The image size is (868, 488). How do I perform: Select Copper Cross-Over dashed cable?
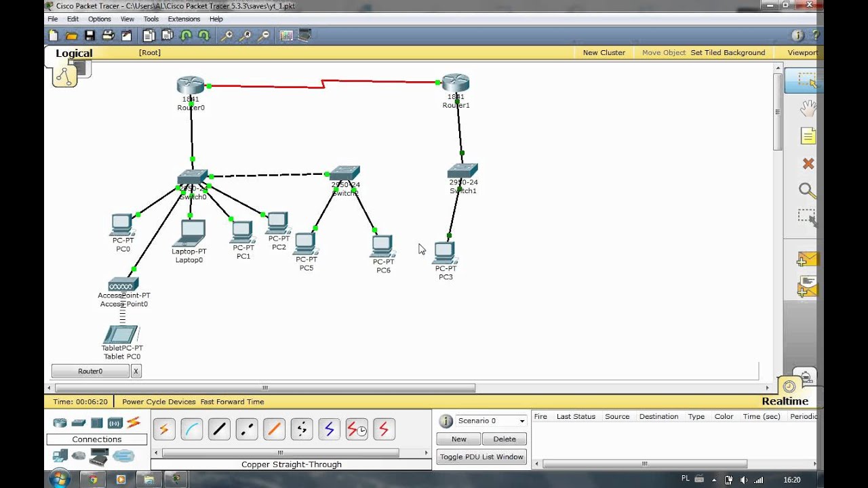tap(247, 429)
